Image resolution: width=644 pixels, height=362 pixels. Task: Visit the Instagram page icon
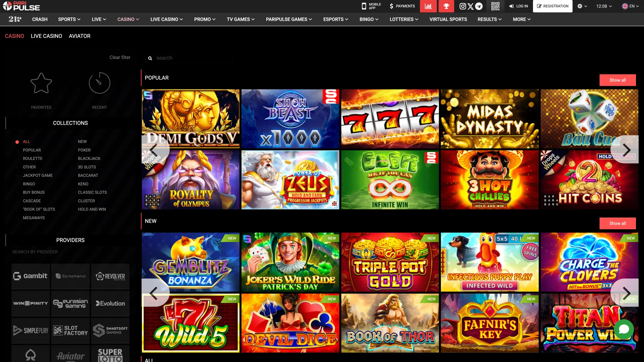[463, 6]
